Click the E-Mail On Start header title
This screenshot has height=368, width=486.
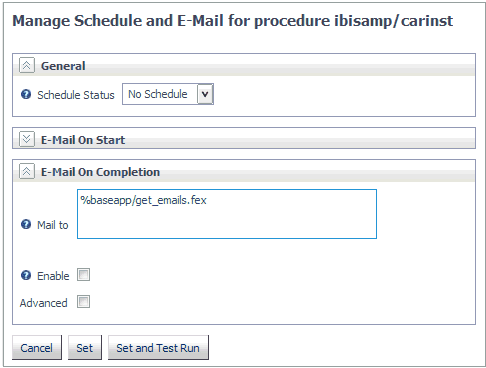click(83, 140)
